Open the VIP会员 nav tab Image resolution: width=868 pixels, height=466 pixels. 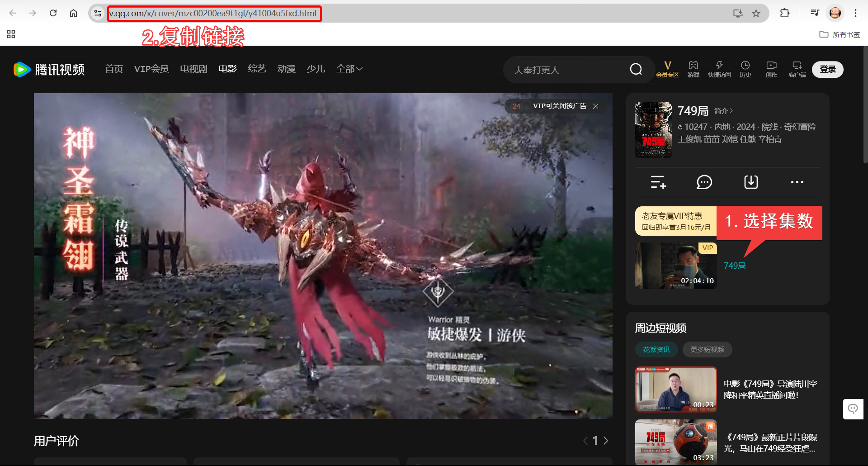[151, 69]
